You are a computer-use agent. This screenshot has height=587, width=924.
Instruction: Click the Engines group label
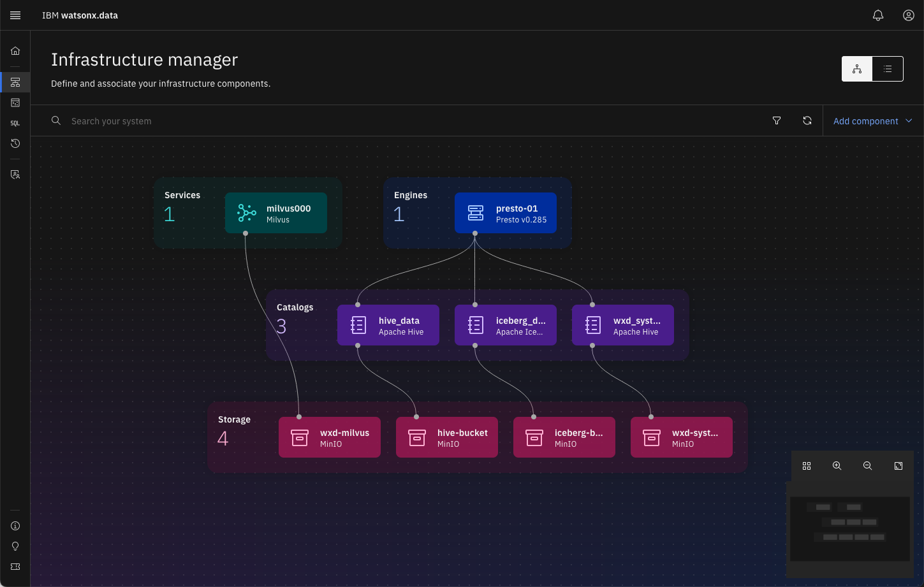coord(411,195)
